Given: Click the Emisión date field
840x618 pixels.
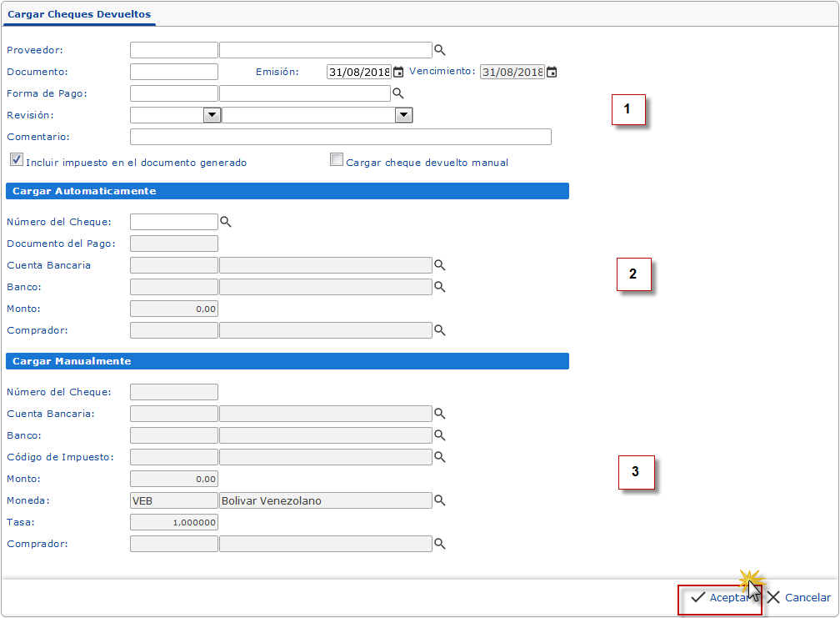Looking at the screenshot, I should click(358, 72).
